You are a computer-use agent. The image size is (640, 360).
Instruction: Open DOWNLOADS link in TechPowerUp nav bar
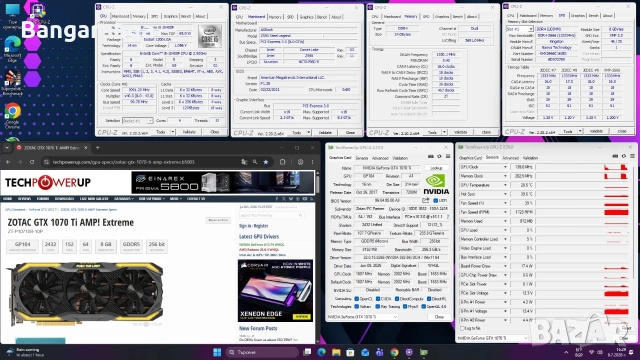[x=64, y=199]
